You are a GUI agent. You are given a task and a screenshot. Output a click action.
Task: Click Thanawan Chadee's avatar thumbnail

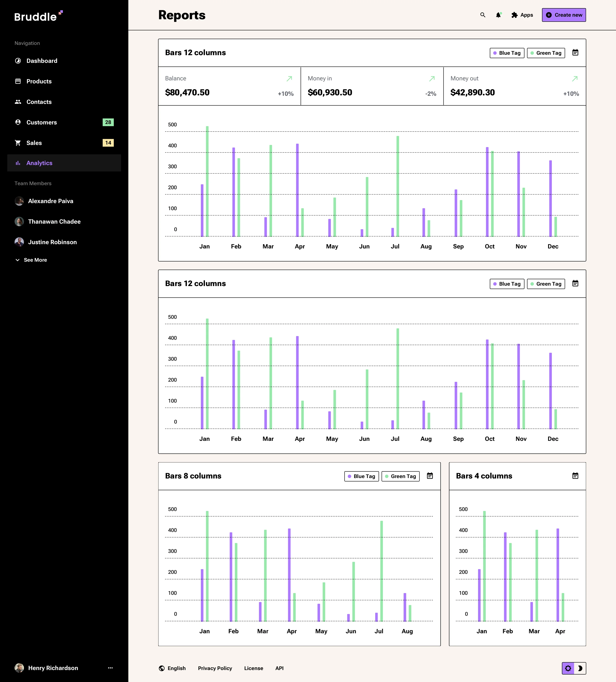(x=19, y=221)
